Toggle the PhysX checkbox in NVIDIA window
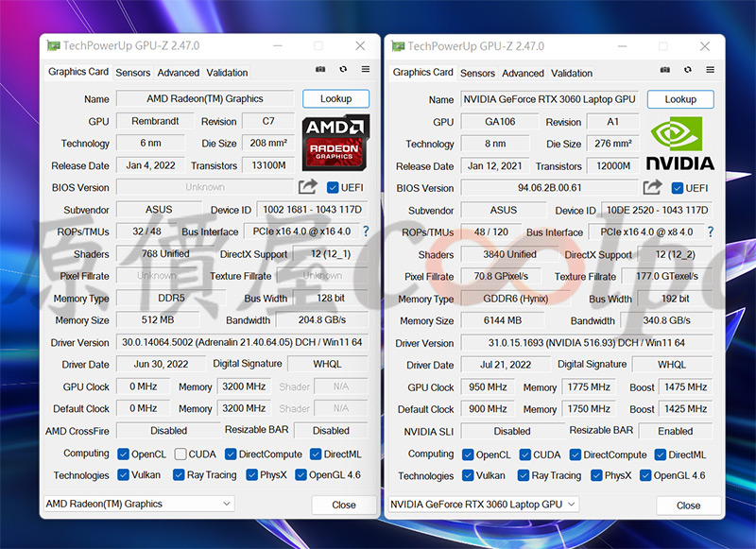756x549 pixels. coord(596,475)
